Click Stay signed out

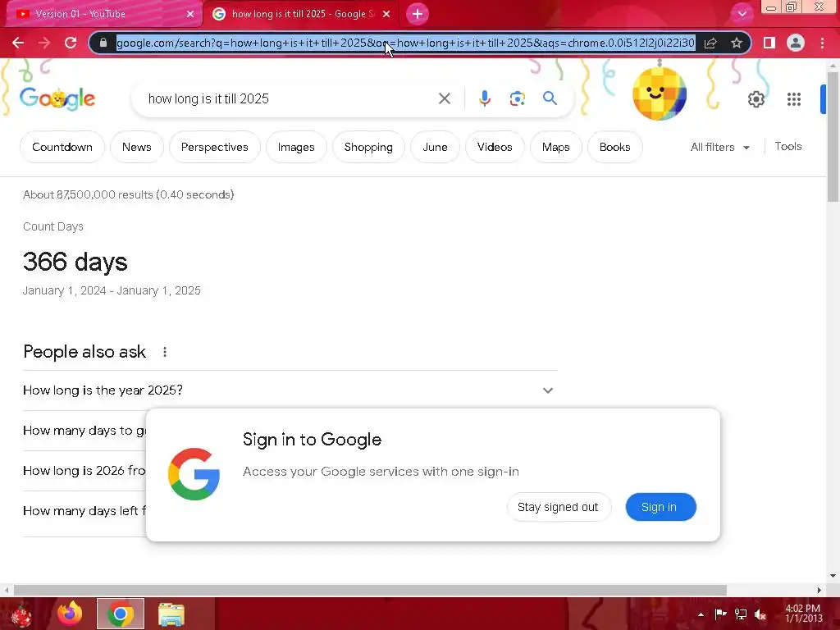[x=558, y=507]
